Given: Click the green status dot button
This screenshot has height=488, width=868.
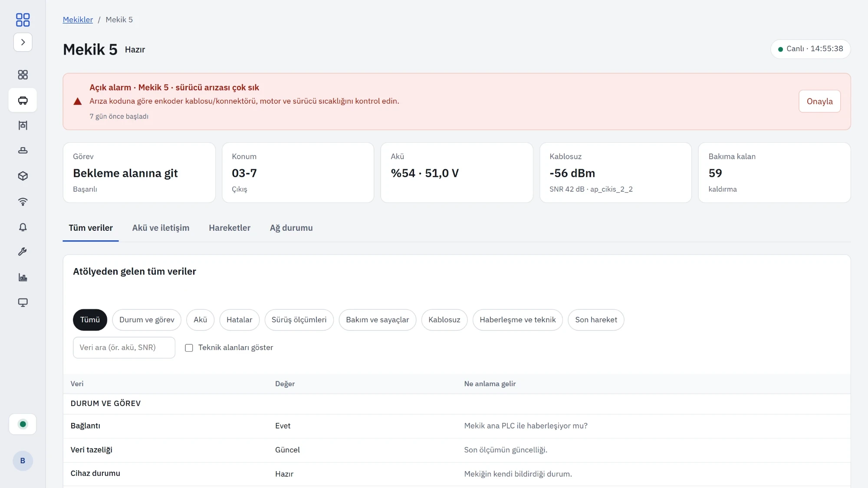Looking at the screenshot, I should 23,424.
